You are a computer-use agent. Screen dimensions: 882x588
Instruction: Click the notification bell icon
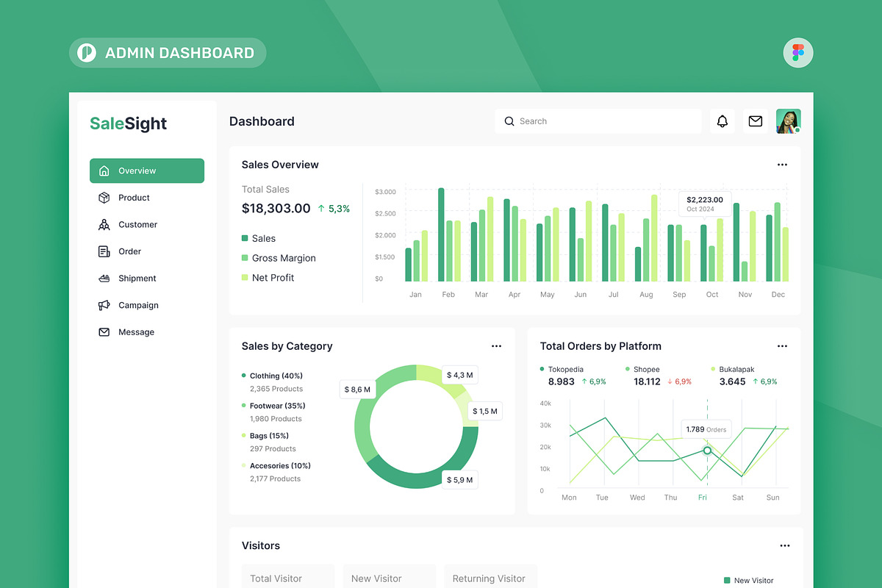(x=723, y=121)
